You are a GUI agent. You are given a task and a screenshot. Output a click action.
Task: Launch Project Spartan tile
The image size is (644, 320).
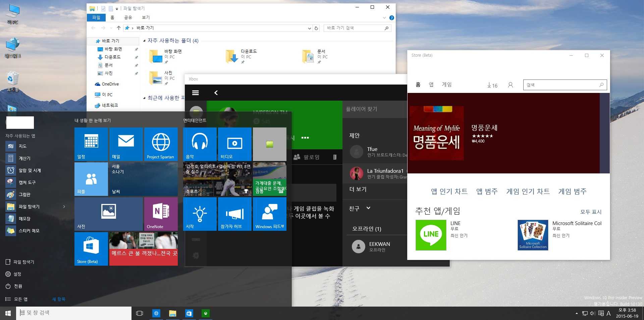pos(161,144)
